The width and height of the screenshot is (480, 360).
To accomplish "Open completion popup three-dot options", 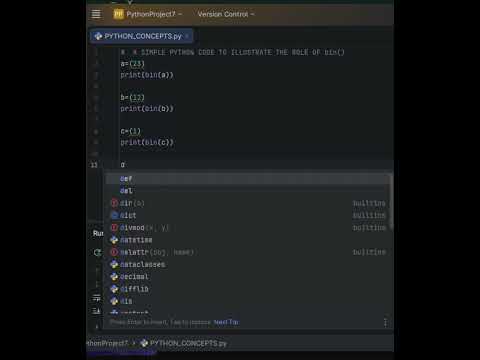I will tap(385, 322).
